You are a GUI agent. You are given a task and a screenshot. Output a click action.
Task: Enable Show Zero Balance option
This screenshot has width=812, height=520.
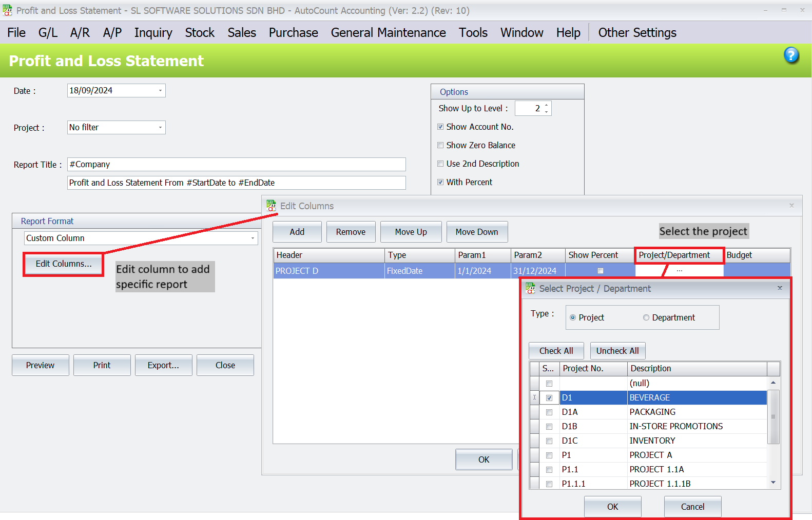click(x=440, y=145)
